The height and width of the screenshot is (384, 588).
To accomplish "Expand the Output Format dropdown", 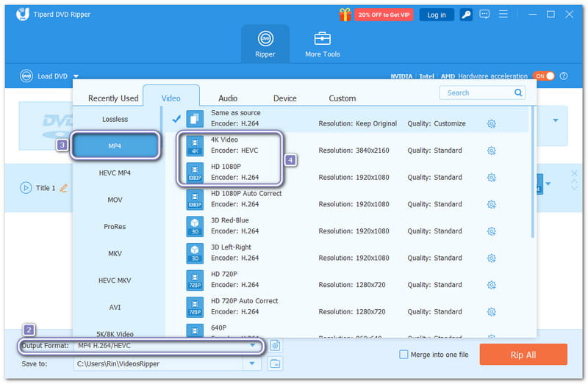I will [x=253, y=345].
